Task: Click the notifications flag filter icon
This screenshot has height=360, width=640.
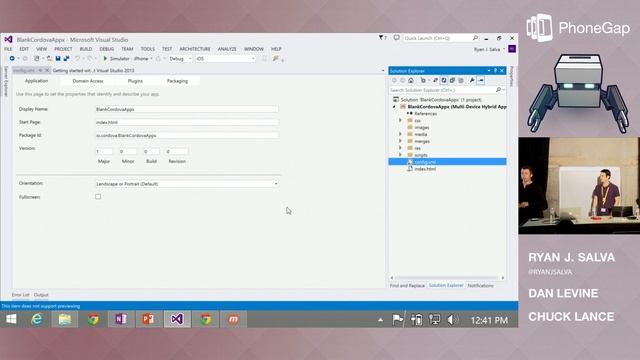Action: click(382, 38)
